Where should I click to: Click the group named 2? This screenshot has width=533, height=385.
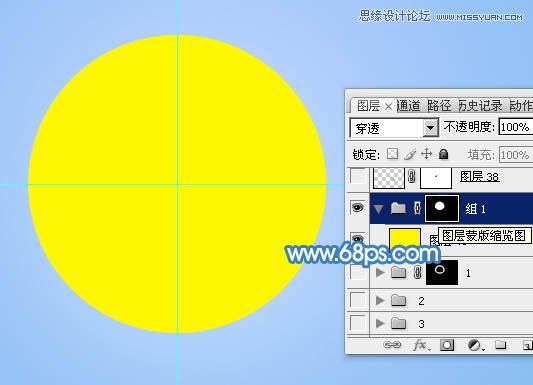422,301
